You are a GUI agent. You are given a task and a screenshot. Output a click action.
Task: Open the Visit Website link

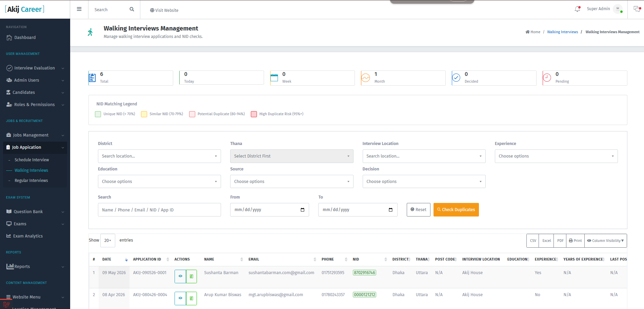[164, 10]
